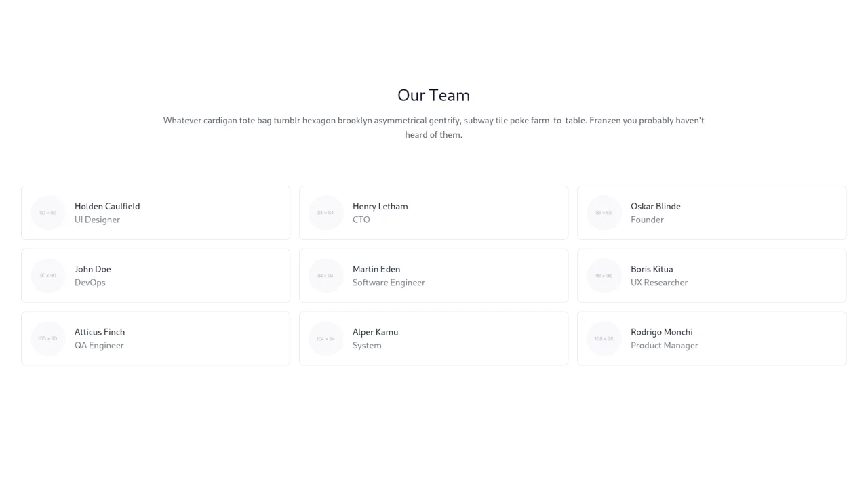868x488 pixels.
Task: Click John Doe's profile picture placeholder
Action: pos(47,275)
